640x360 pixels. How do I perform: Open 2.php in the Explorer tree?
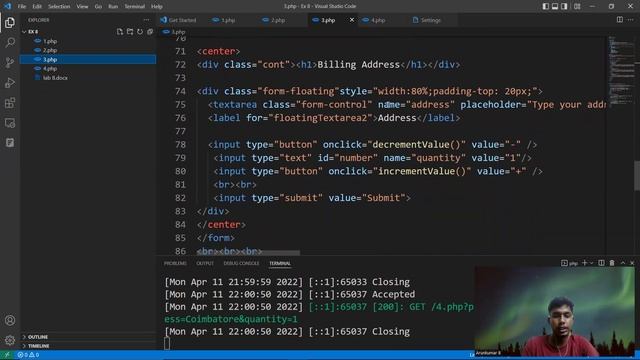(x=88, y=50)
